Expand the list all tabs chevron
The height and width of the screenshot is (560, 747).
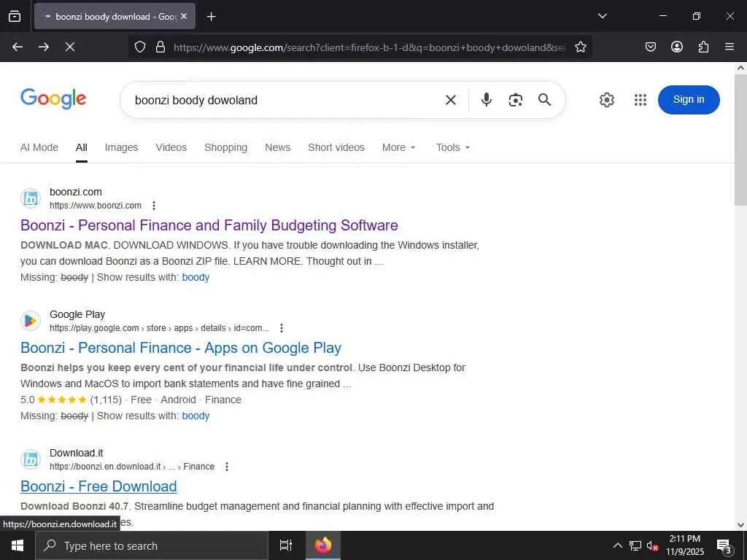602,16
